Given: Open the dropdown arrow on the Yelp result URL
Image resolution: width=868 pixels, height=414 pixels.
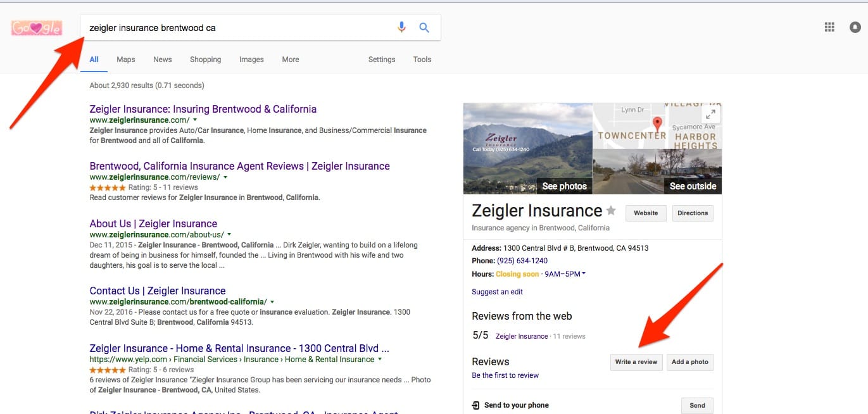Looking at the screenshot, I should coord(380,359).
